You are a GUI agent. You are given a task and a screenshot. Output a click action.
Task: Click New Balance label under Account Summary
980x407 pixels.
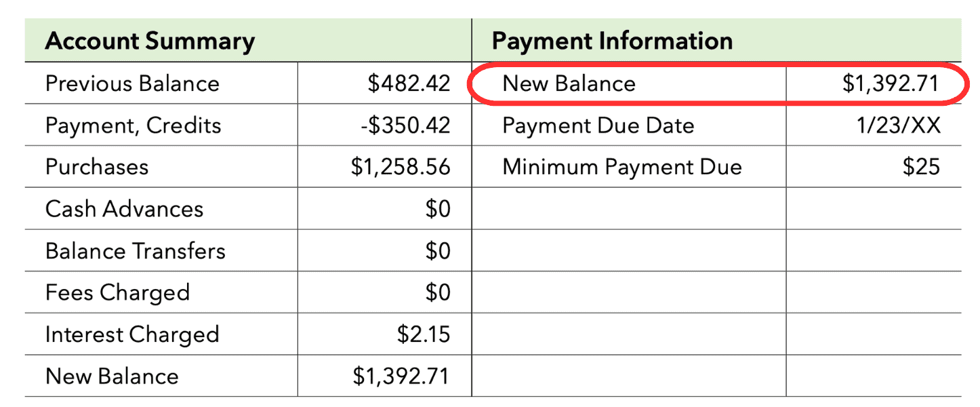pos(112,376)
